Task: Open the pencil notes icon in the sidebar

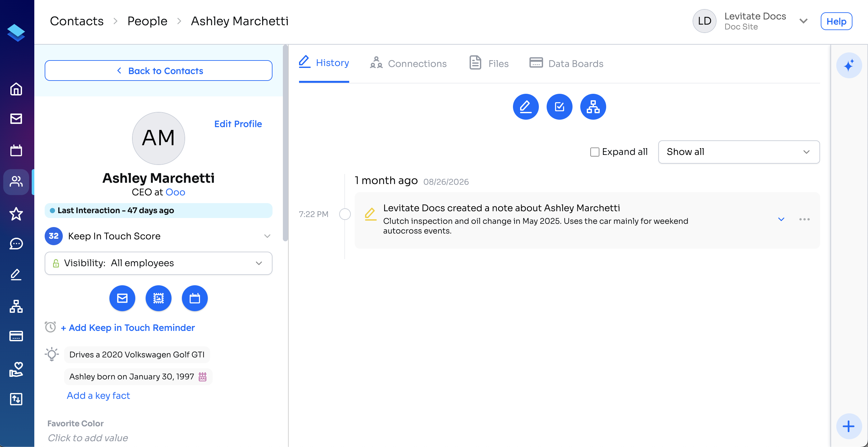Action: 16,275
